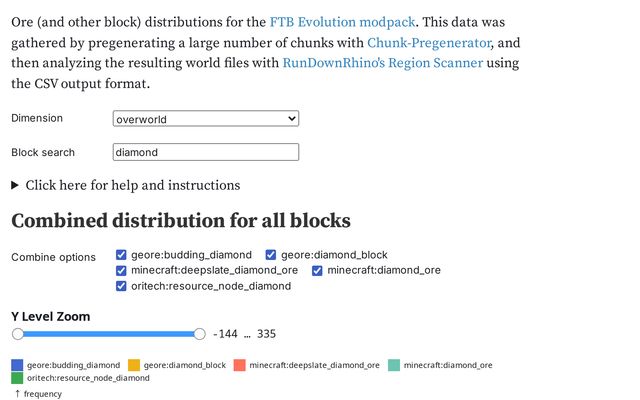The width and height of the screenshot is (640, 400).
Task: Click the blue geore:budding_diamond legend swatch
Action: 17,365
